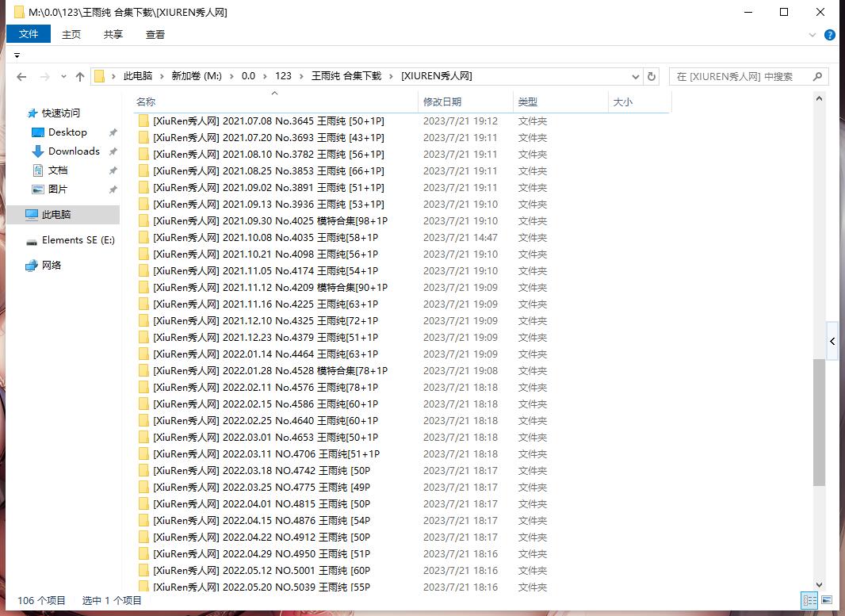Open the 文件 menu tab

pos(29,34)
